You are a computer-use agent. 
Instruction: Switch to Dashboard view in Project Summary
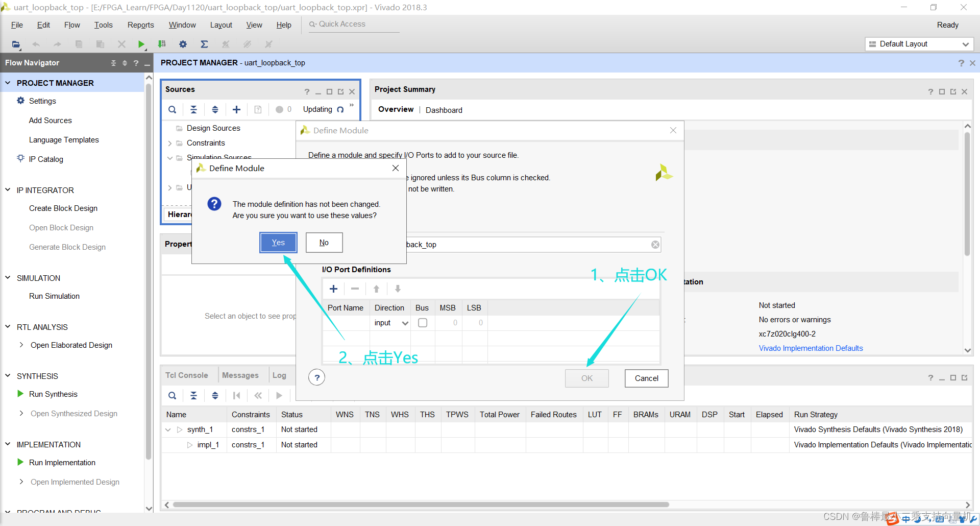click(444, 110)
